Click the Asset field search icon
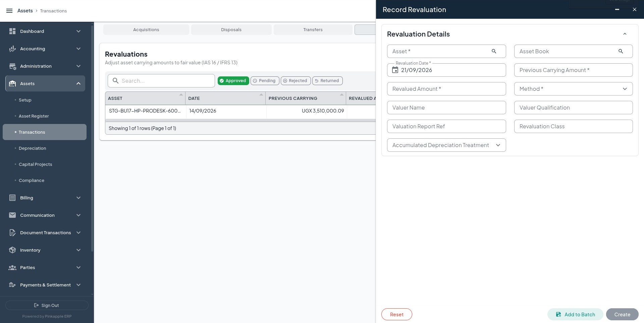Image resolution: width=644 pixels, height=323 pixels. tap(494, 51)
